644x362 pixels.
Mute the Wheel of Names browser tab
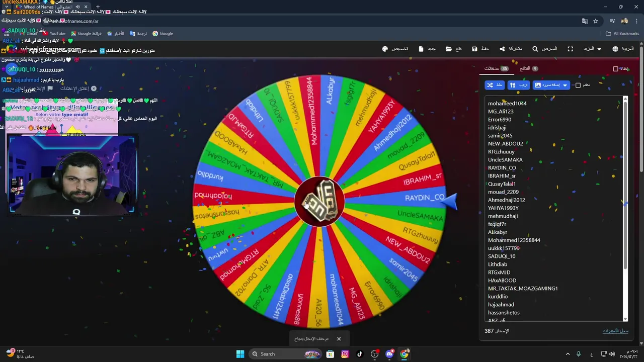77,7
